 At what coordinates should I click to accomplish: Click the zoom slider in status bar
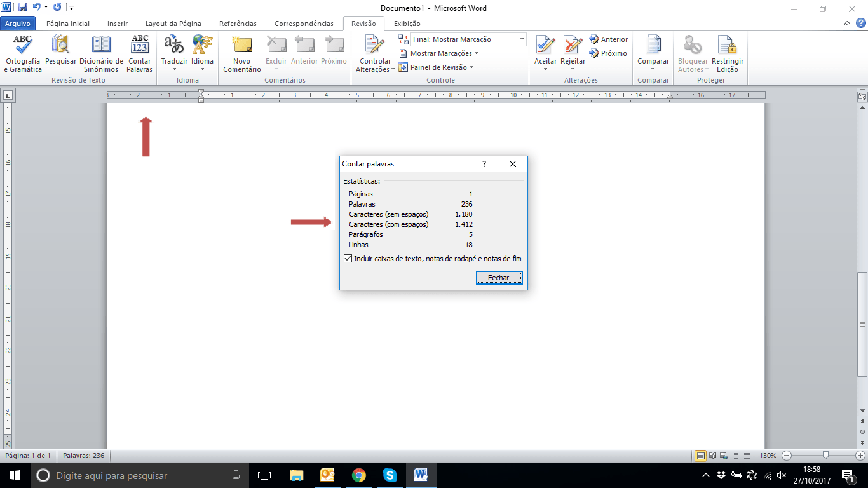point(825,456)
